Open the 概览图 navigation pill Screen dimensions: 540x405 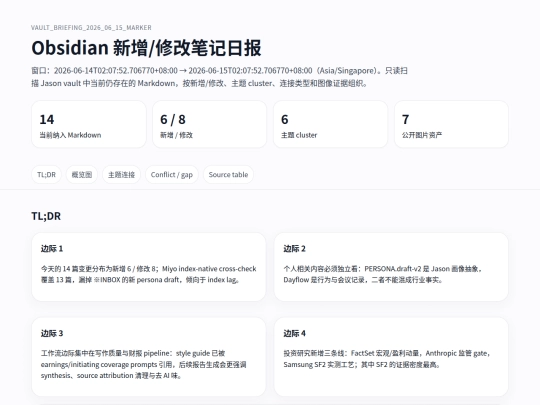pyautogui.click(x=82, y=175)
